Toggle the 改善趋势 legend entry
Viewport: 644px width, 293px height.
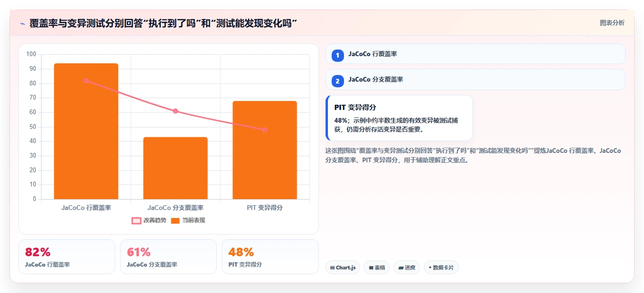[149, 220]
